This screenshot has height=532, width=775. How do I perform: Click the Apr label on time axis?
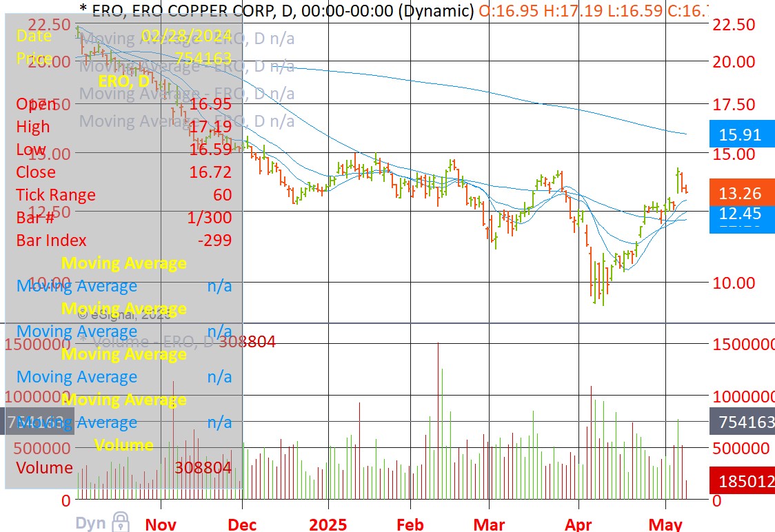[x=578, y=524]
